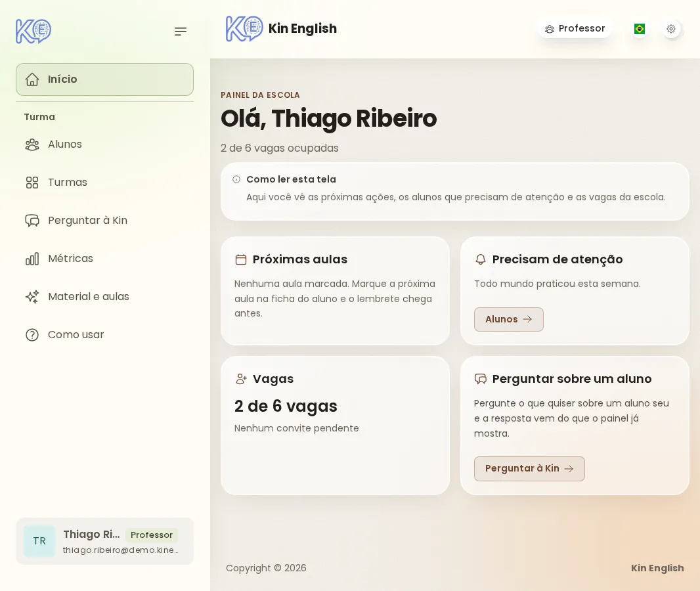Go to Início in the sidebar
700x591 pixels.
104,79
